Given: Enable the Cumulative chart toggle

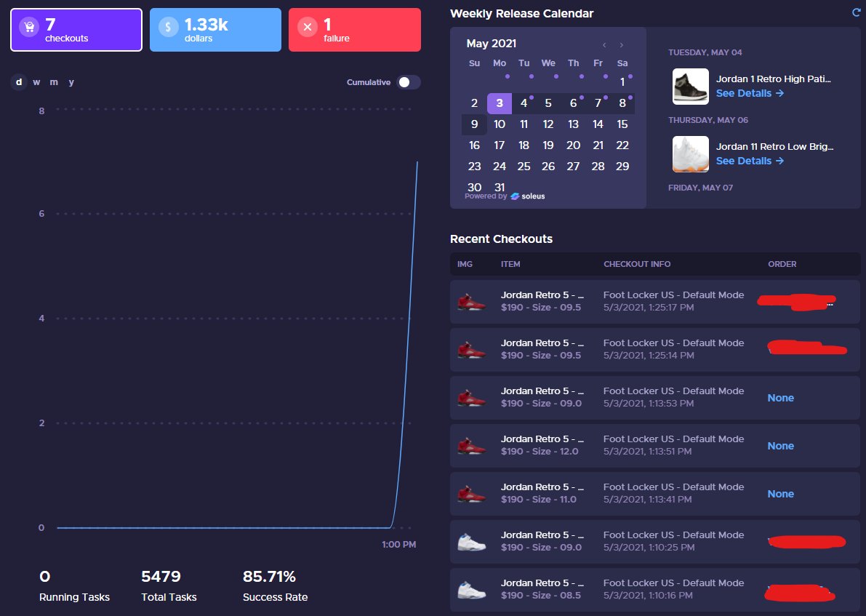Looking at the screenshot, I should (x=409, y=82).
